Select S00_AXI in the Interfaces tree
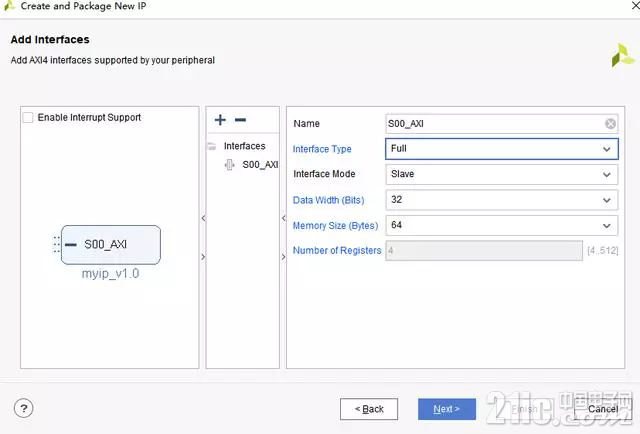Screen dimensions: 640x434 (x=260, y=165)
